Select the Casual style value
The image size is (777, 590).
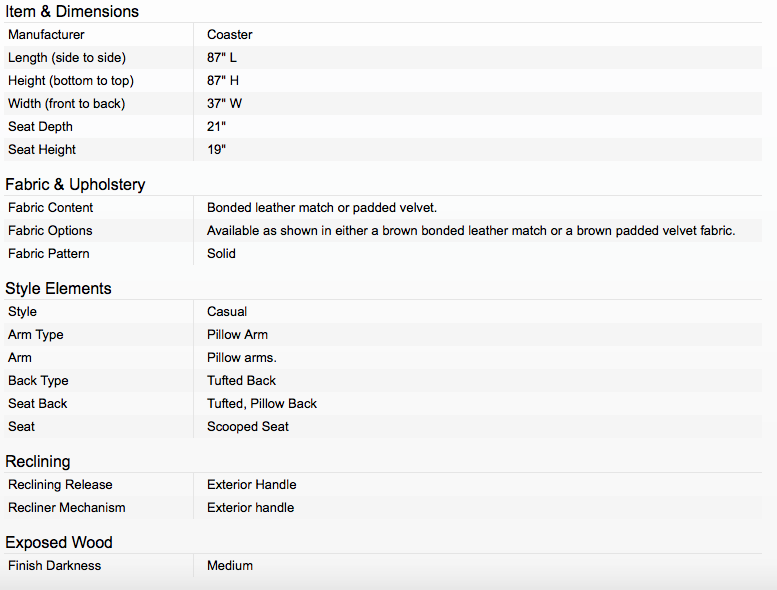(x=227, y=312)
